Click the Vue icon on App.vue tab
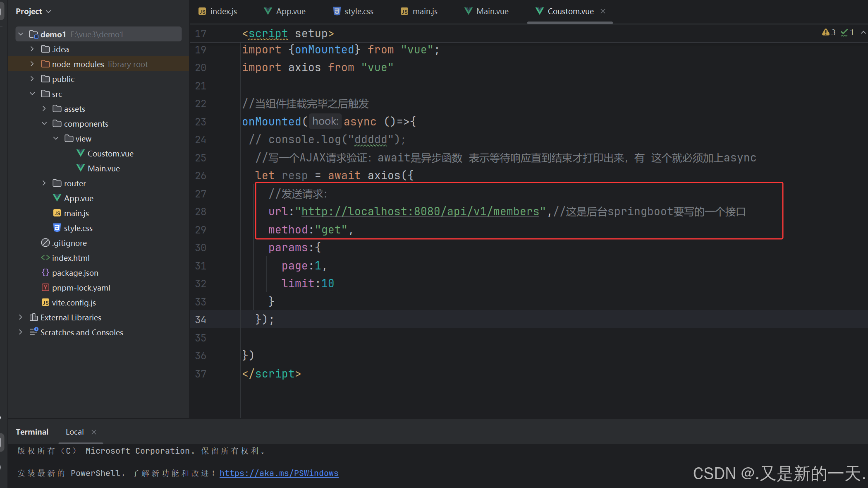This screenshot has width=868, height=488. [268, 11]
